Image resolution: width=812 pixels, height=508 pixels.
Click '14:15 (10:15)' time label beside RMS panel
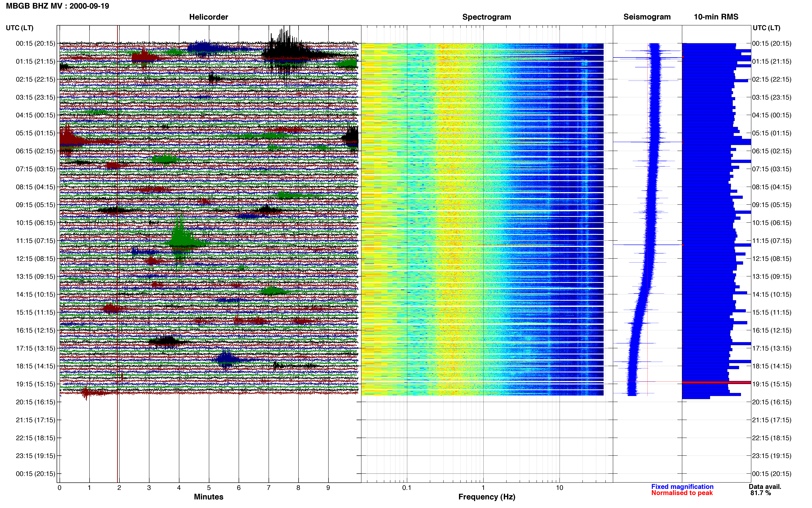tap(772, 295)
